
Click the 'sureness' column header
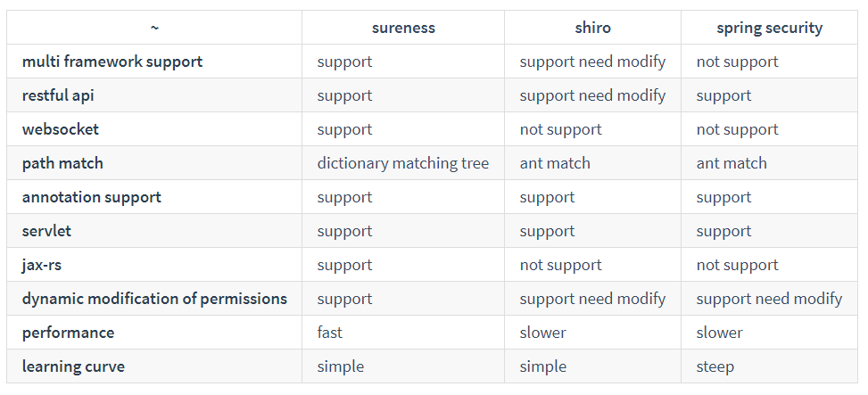403,28
